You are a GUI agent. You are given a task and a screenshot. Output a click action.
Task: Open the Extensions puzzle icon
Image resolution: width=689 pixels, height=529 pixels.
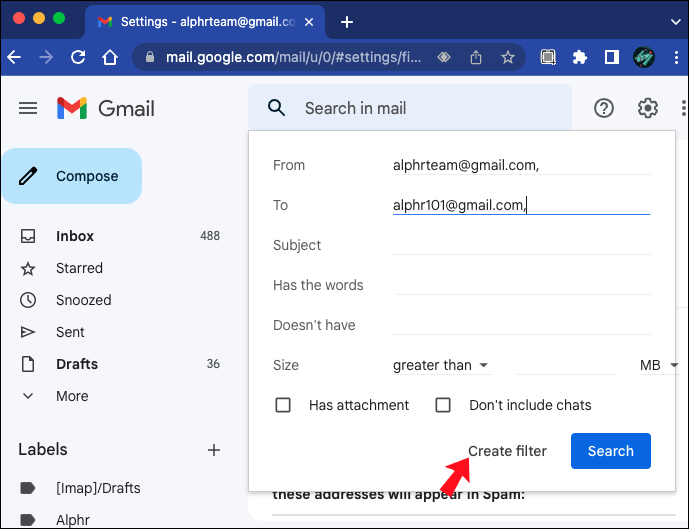tap(580, 57)
